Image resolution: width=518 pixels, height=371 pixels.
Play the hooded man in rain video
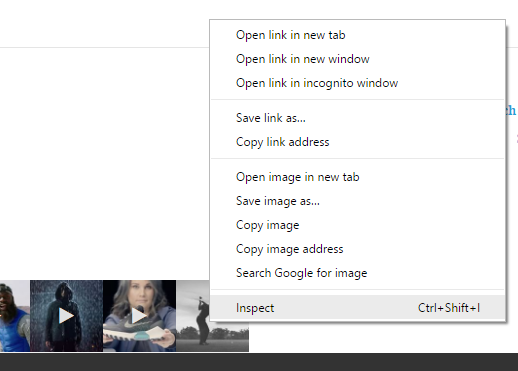click(66, 316)
